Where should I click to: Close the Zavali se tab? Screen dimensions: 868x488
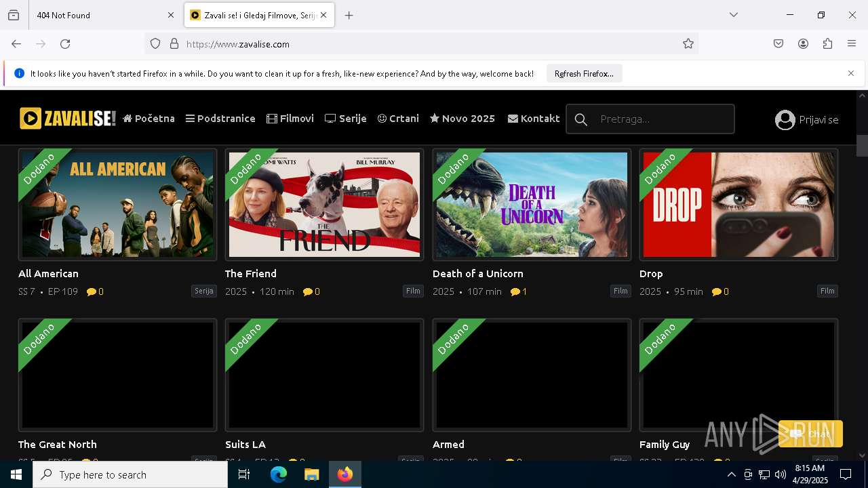tap(323, 15)
